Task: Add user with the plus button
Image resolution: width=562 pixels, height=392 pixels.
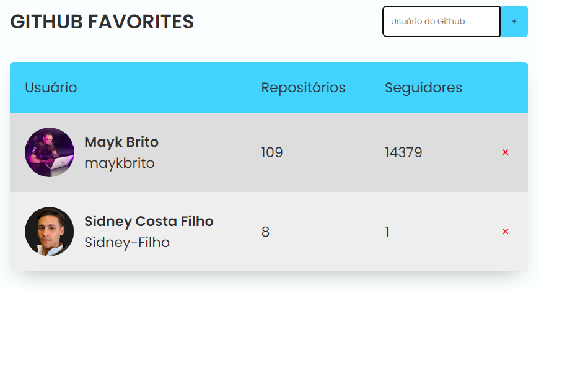Action: pos(514,22)
